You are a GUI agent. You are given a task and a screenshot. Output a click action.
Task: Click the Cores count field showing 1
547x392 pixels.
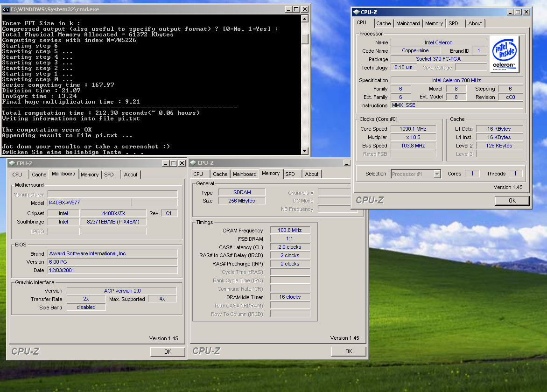pyautogui.click(x=472, y=173)
